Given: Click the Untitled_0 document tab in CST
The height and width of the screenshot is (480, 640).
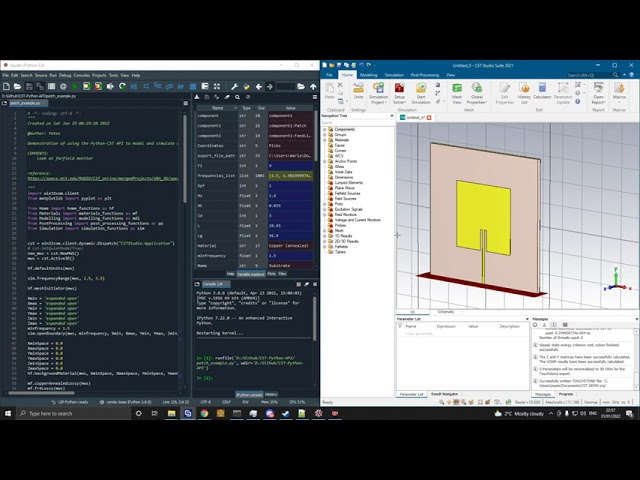Looking at the screenshot, I should 415,118.
